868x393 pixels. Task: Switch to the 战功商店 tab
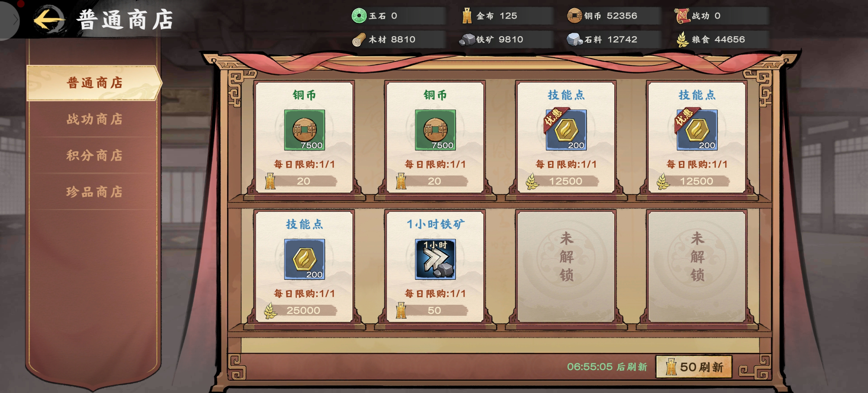tap(94, 119)
